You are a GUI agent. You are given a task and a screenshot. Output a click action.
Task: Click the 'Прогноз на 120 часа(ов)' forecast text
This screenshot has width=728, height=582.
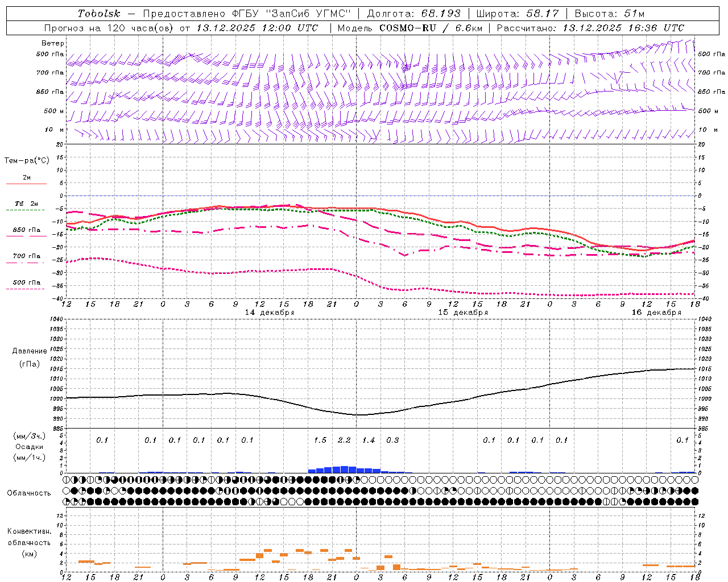pos(109,28)
